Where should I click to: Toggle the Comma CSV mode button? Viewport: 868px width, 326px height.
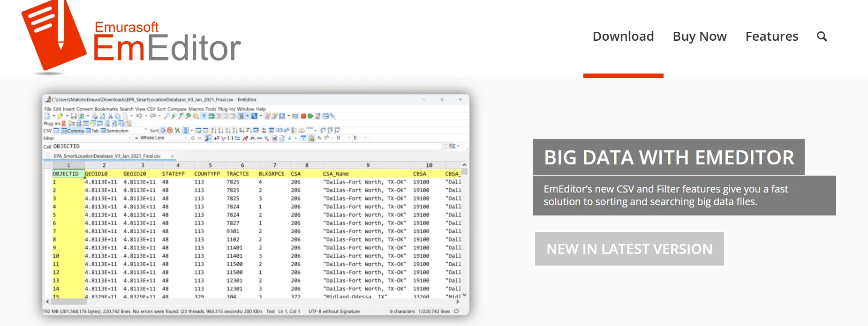(x=73, y=131)
